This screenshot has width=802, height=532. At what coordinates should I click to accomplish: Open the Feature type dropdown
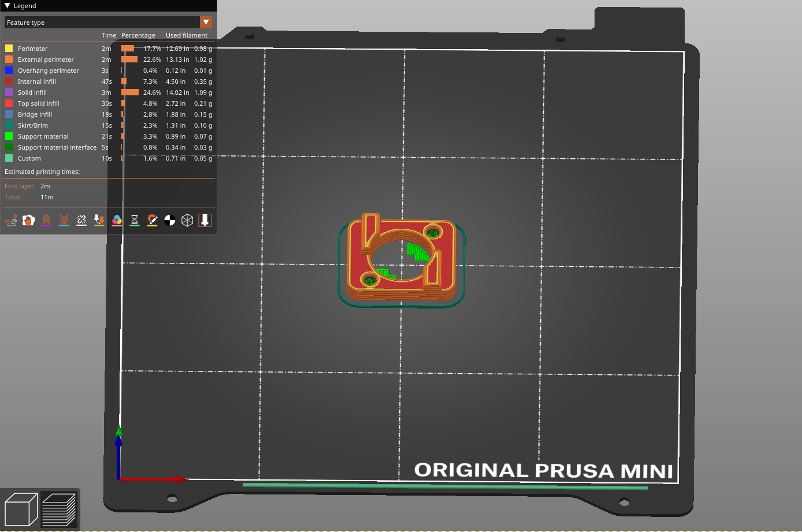click(x=108, y=23)
